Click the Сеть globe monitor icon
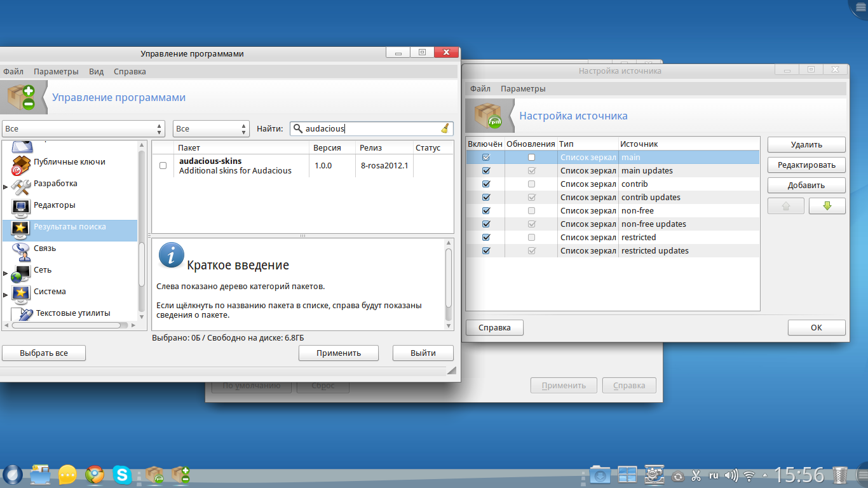The width and height of the screenshot is (868, 488). coord(21,273)
